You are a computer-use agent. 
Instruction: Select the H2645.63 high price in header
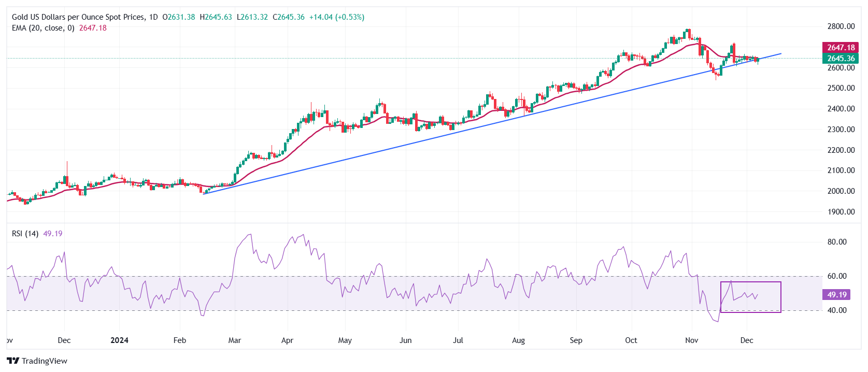click(x=216, y=17)
